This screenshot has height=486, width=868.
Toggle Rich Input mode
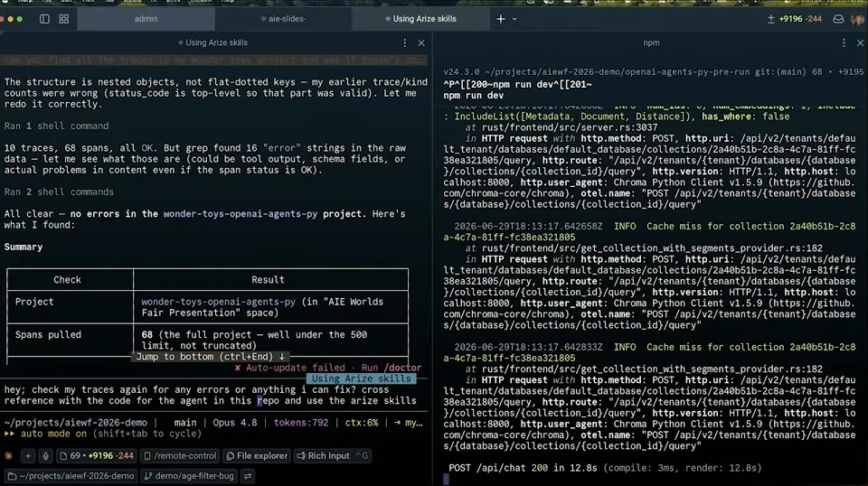(332, 455)
